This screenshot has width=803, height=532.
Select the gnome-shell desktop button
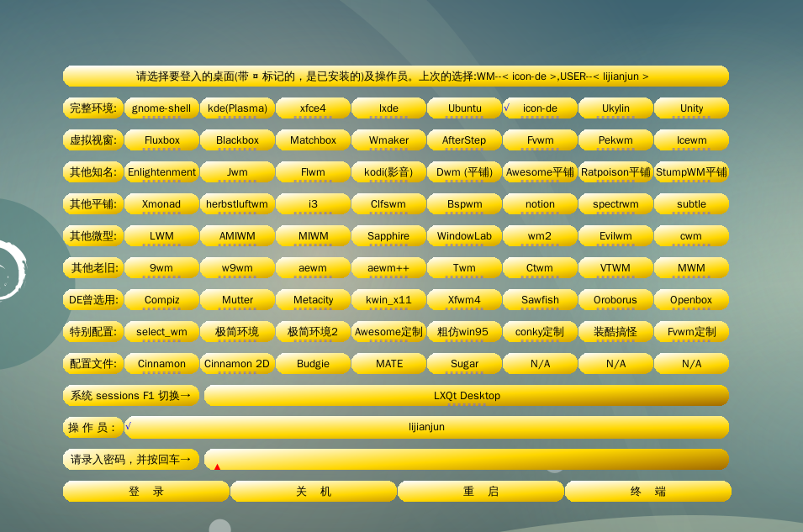point(161,108)
